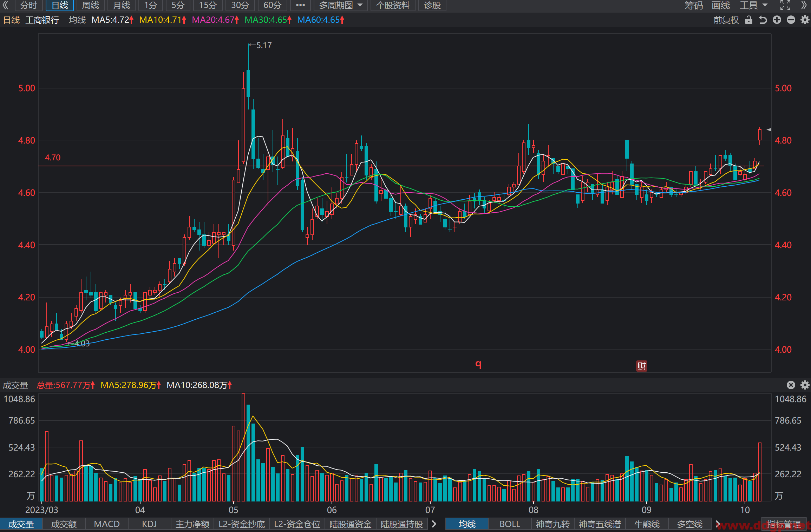Open 诊股 stock diagnosis
The image size is (811, 532).
pos(432,5)
